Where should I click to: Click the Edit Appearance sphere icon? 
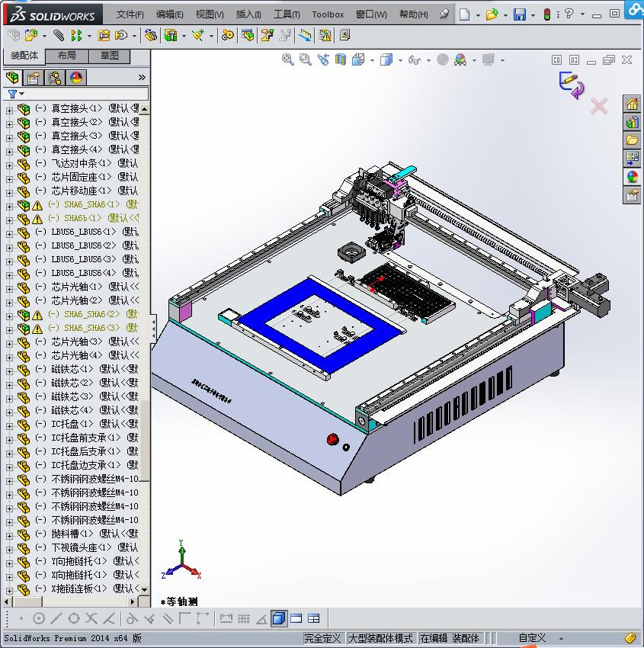coord(443,60)
